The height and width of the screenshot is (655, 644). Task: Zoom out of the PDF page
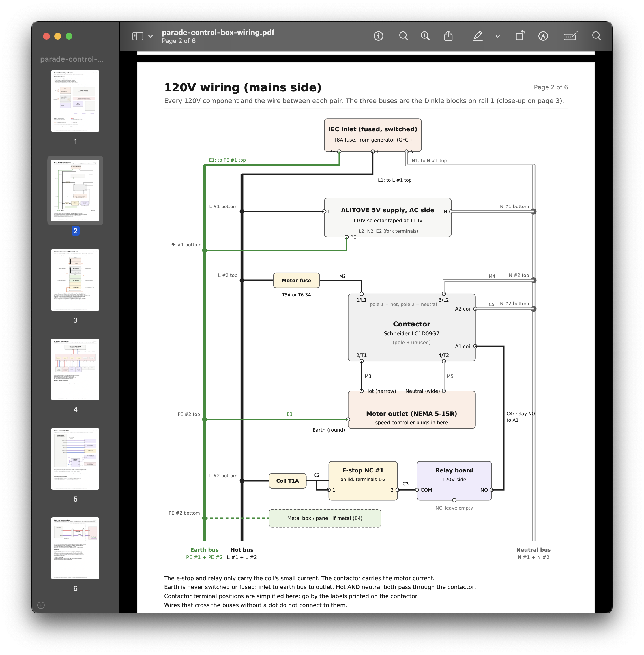(403, 36)
